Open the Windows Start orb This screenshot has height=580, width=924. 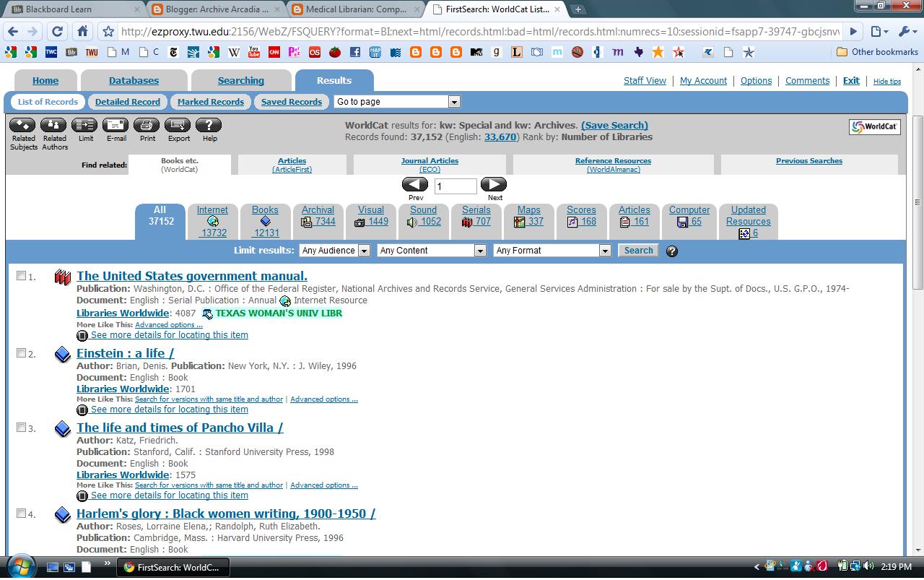pyautogui.click(x=20, y=566)
